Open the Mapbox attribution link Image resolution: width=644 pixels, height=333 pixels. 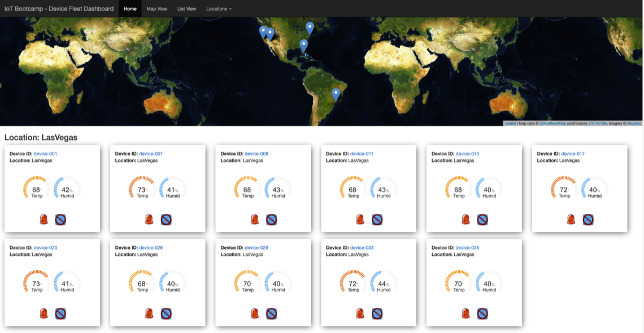point(634,123)
